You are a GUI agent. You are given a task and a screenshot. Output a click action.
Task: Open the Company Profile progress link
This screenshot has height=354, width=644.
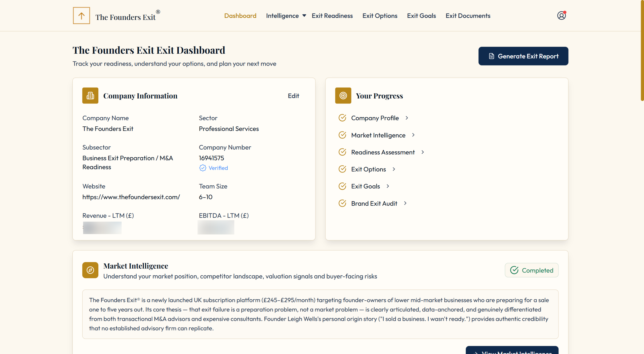(375, 118)
